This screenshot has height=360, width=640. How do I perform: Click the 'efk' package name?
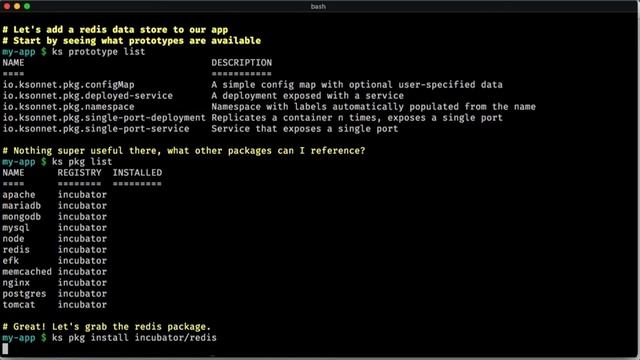11,261
